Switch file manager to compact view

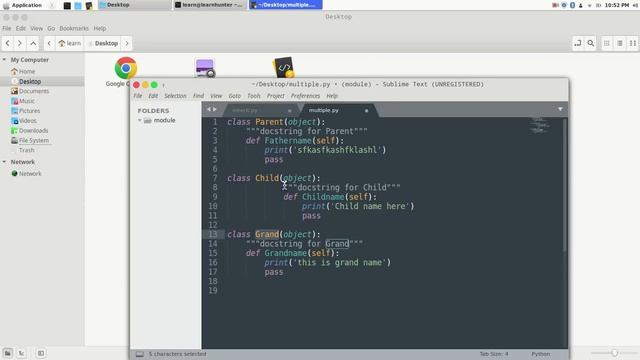(633, 43)
